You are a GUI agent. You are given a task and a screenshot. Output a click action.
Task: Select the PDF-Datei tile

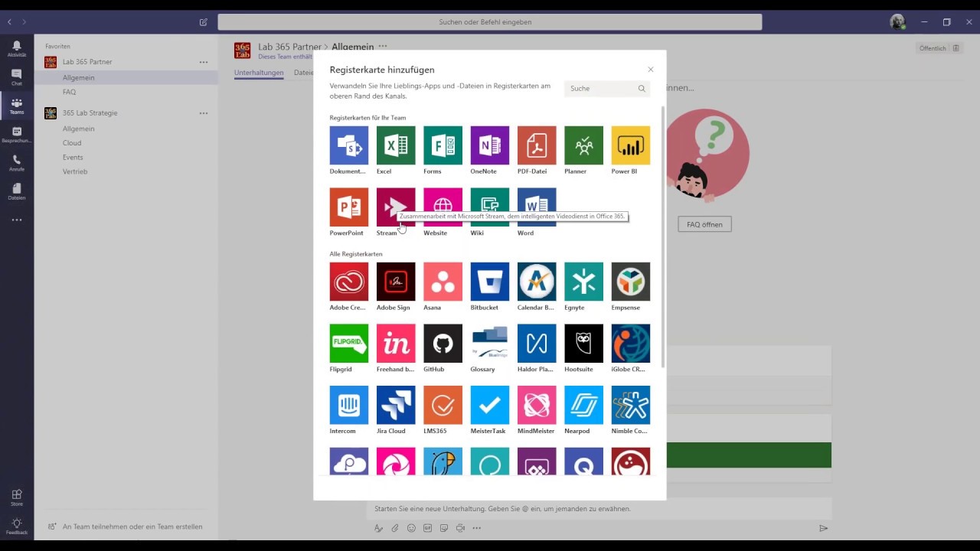(x=537, y=145)
